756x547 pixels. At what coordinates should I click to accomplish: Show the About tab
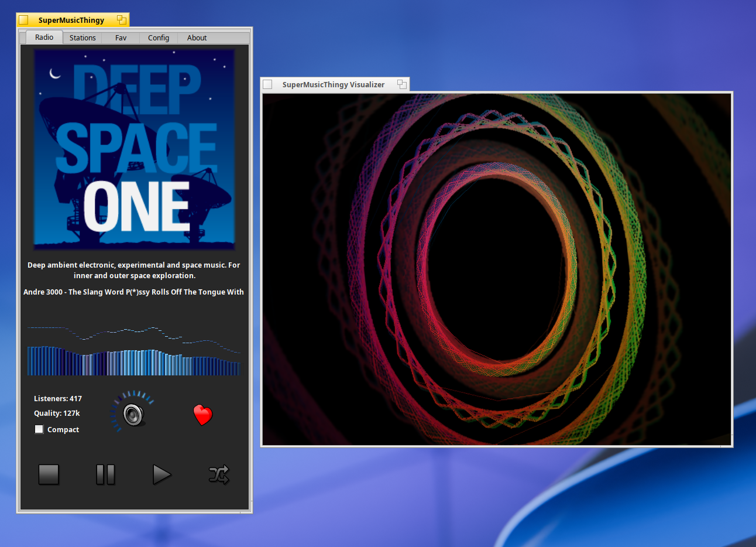point(197,37)
